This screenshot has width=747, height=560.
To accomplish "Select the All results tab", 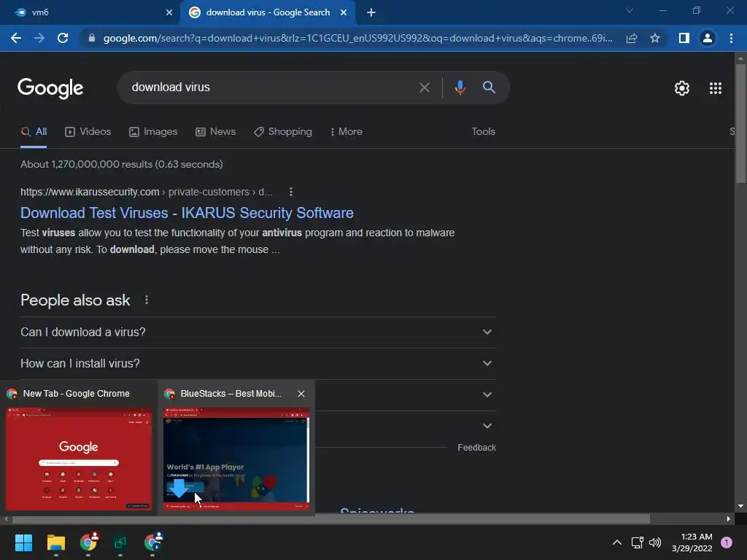I will click(x=34, y=132).
